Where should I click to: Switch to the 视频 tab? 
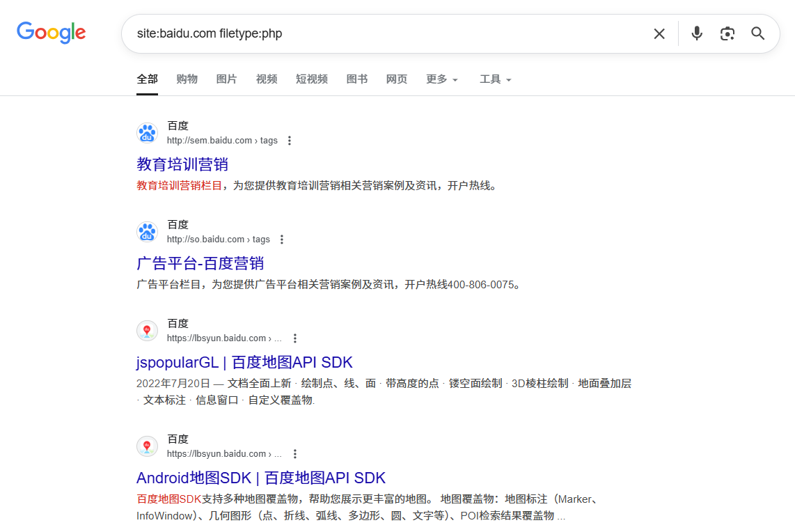pyautogui.click(x=267, y=79)
